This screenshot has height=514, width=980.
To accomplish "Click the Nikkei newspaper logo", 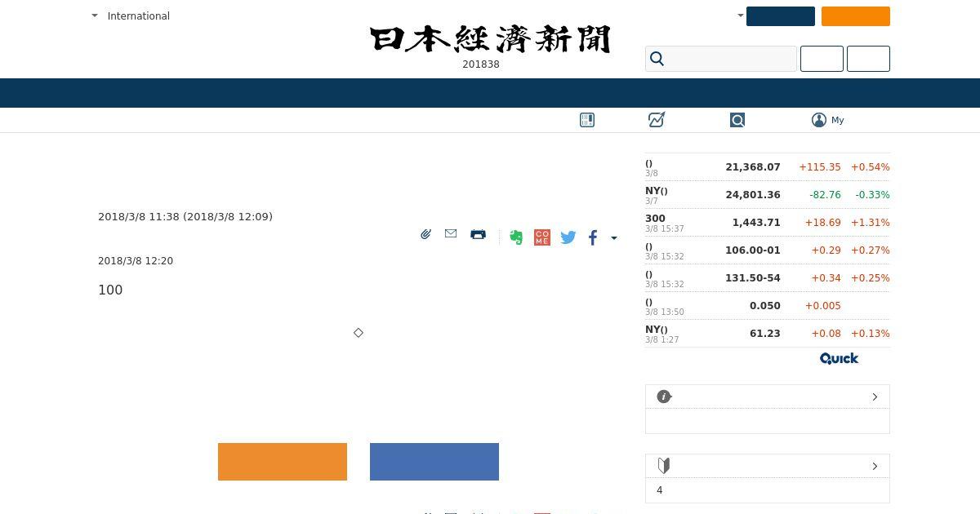I will 490,39.
